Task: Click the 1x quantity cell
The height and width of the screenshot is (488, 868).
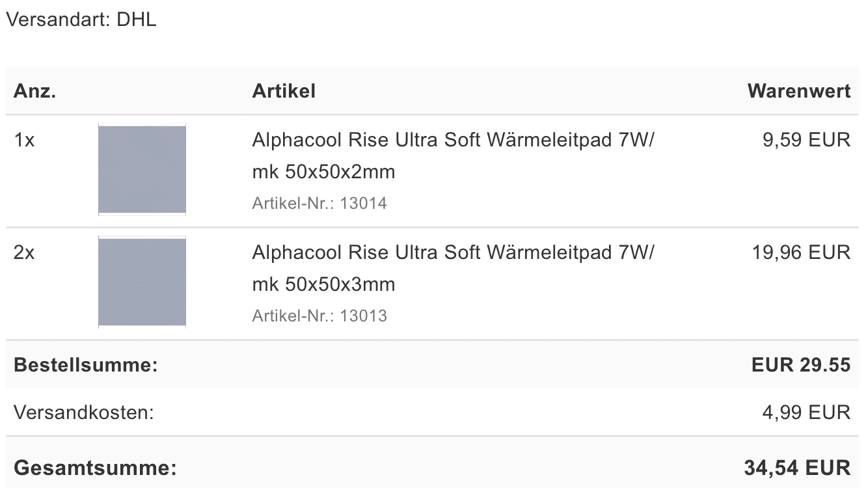Action: click(24, 140)
